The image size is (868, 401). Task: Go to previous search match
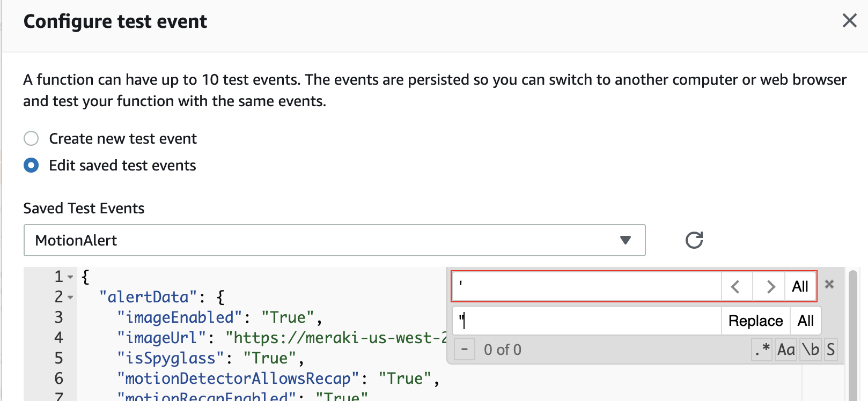coord(736,287)
